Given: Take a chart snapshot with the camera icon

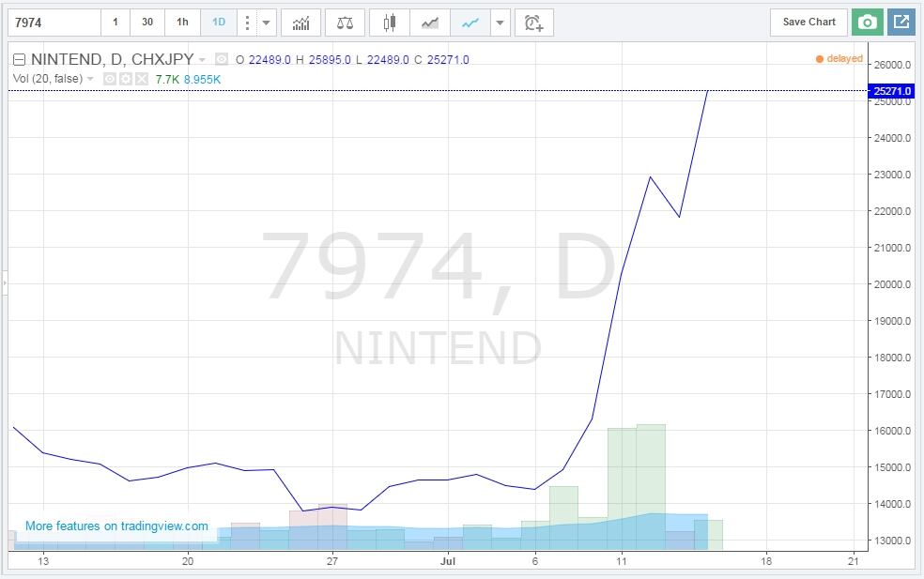Looking at the screenshot, I should coord(866,22).
